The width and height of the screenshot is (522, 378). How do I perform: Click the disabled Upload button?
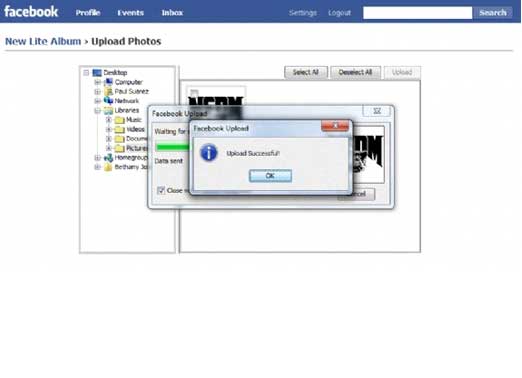(402, 72)
